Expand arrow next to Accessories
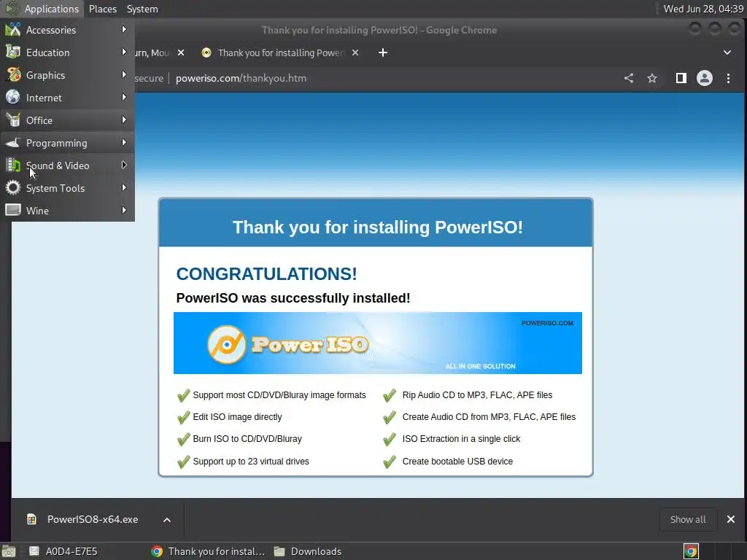This screenshot has width=747, height=560. click(x=124, y=29)
